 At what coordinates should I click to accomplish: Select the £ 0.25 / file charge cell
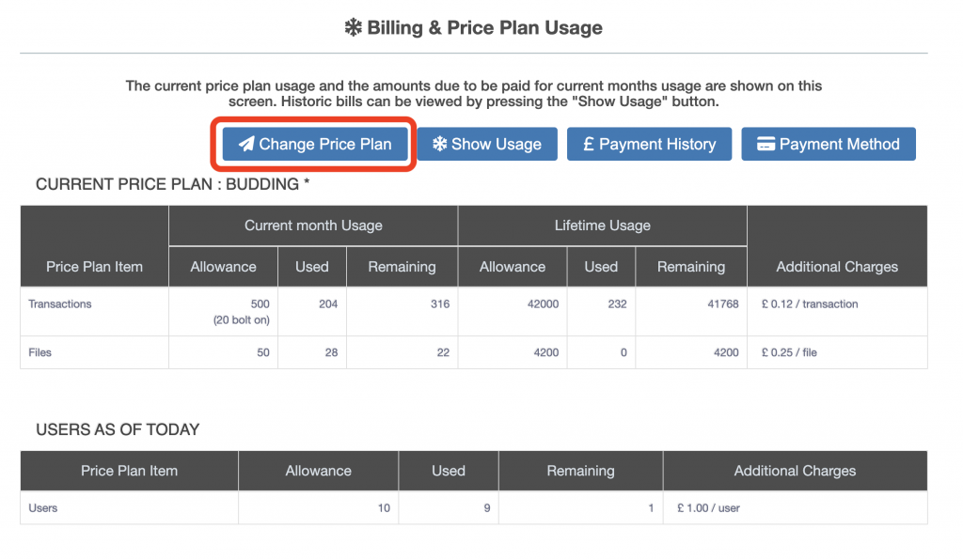(x=790, y=352)
